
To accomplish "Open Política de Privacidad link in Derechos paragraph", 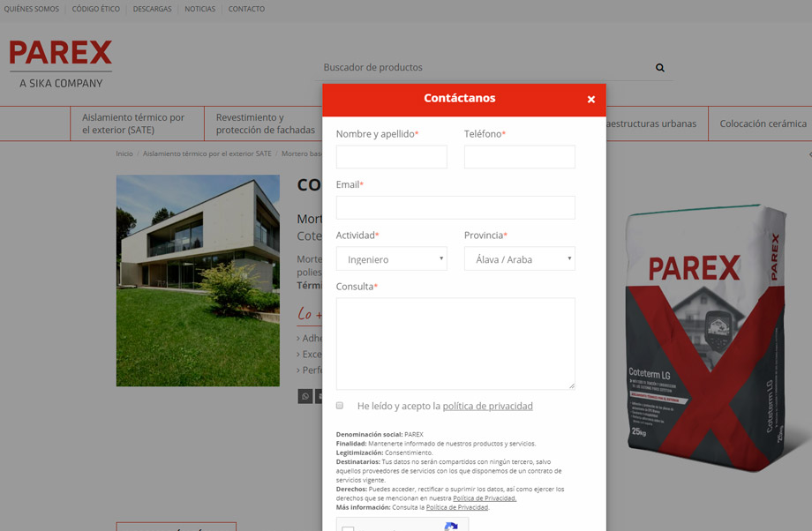I will [x=485, y=498].
